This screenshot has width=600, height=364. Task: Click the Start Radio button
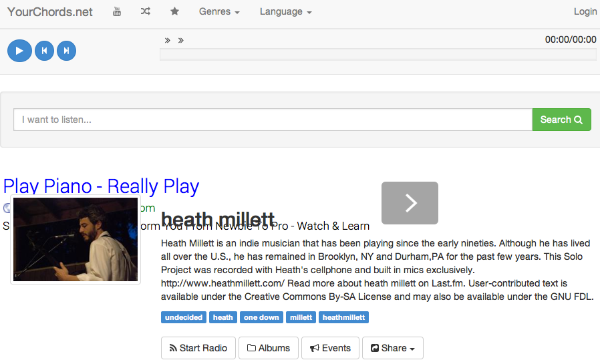(198, 348)
